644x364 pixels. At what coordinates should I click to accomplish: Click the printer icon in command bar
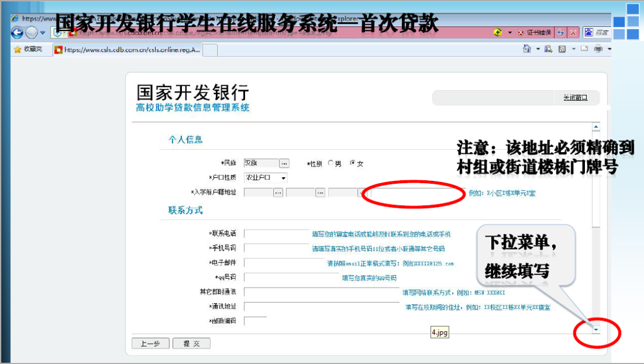(x=599, y=50)
